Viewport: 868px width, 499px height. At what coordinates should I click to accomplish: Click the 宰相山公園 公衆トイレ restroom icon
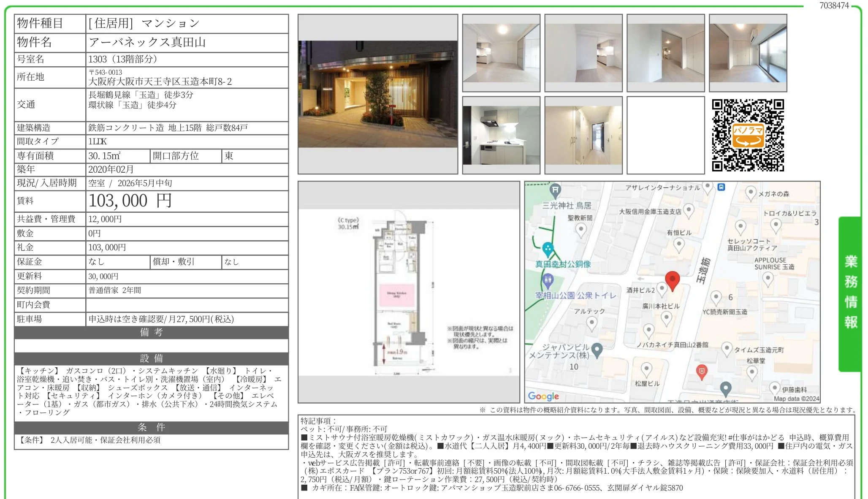point(548,279)
